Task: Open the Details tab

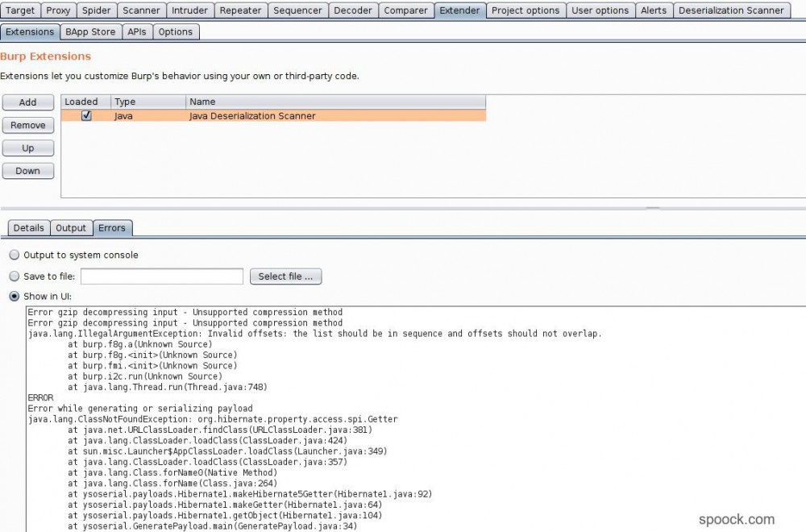Action: coord(29,227)
